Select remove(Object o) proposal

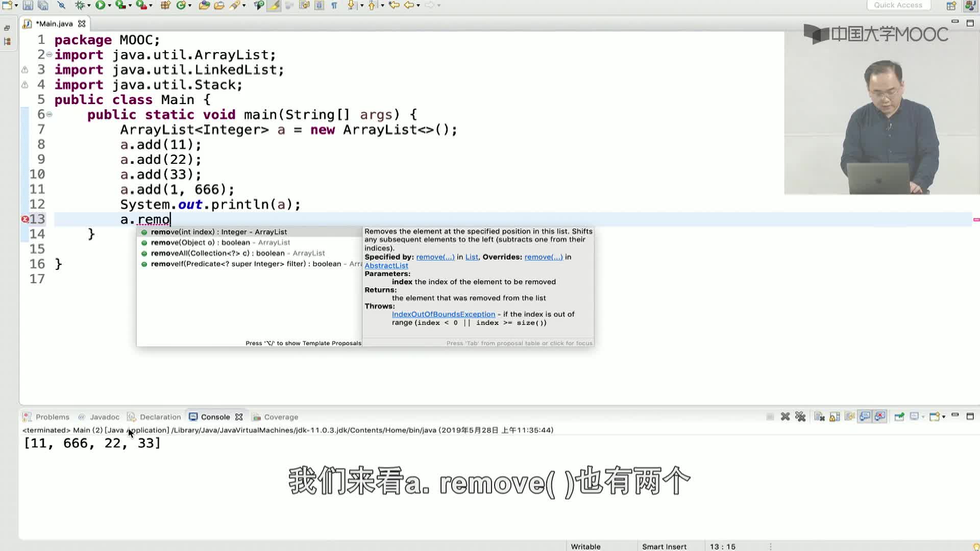tap(249, 242)
